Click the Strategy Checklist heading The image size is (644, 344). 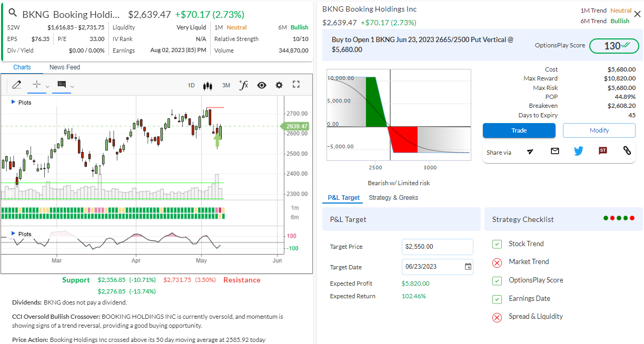tap(523, 219)
